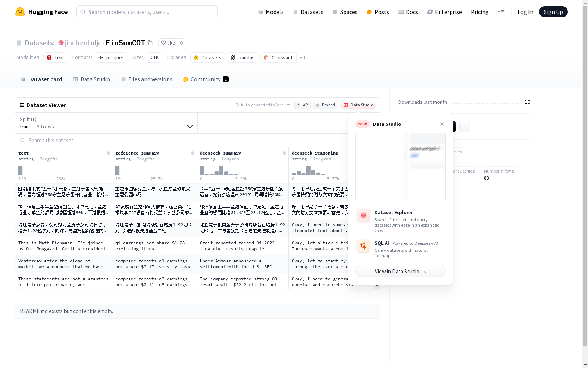The width and height of the screenshot is (588, 368).
Task: Sort the deepseek_summary column
Action: click(x=284, y=153)
